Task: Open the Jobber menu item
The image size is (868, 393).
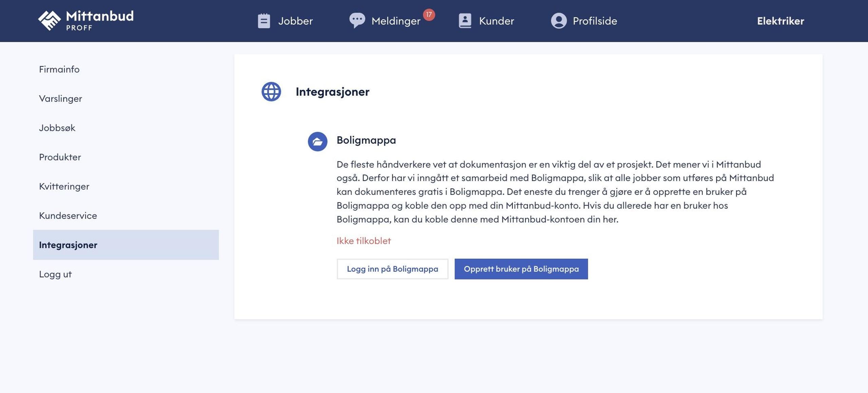Action: pos(295,21)
